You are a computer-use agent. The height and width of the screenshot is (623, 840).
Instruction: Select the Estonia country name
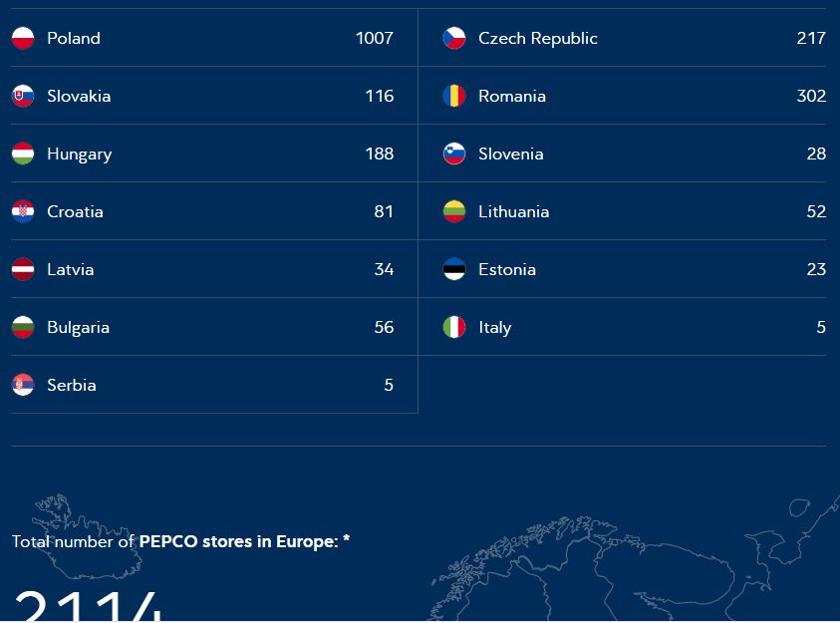pos(507,269)
